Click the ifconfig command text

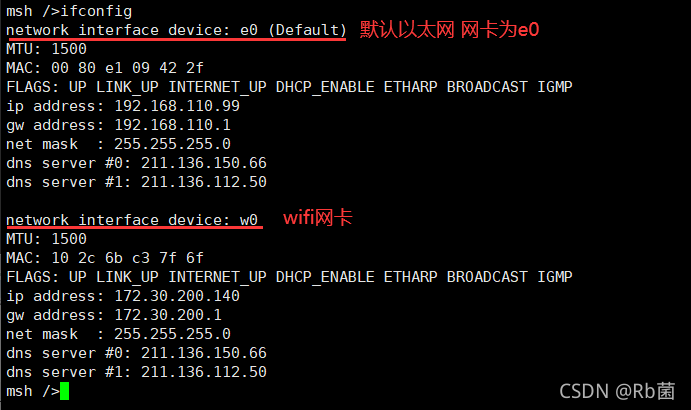pyautogui.click(x=96, y=11)
